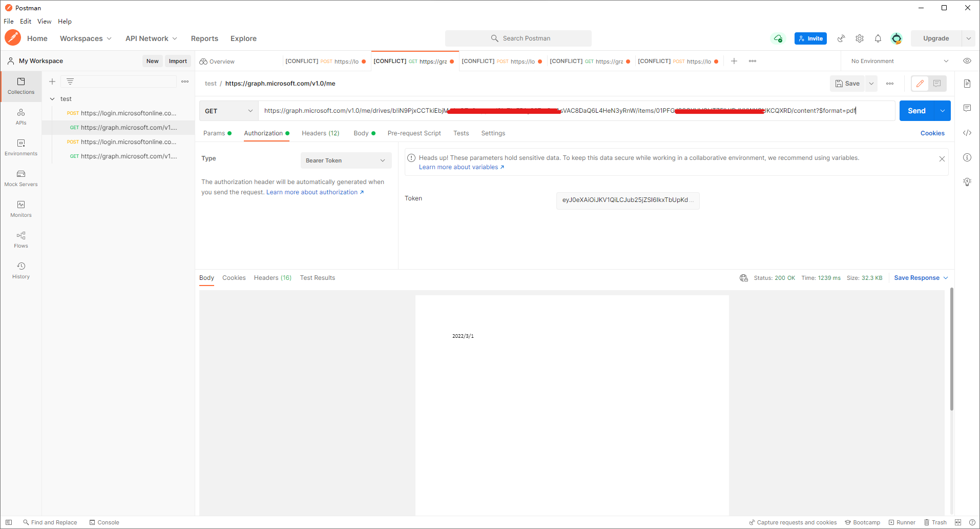980x529 pixels.
Task: Switch to the Pre-request Script tab
Action: coord(414,133)
